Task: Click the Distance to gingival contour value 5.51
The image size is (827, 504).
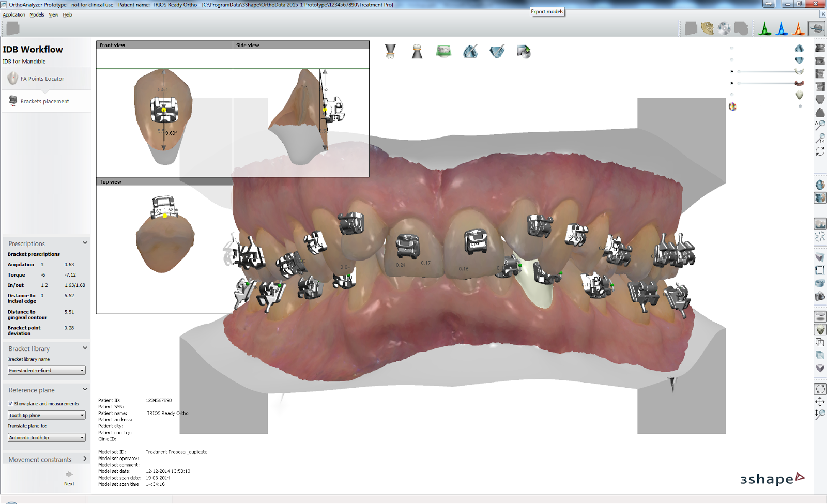Action: (69, 312)
